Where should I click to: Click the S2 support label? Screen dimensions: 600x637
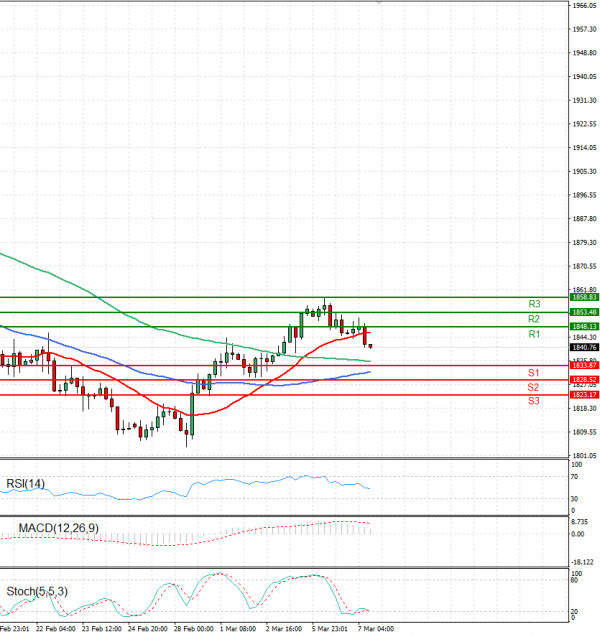tap(533, 387)
